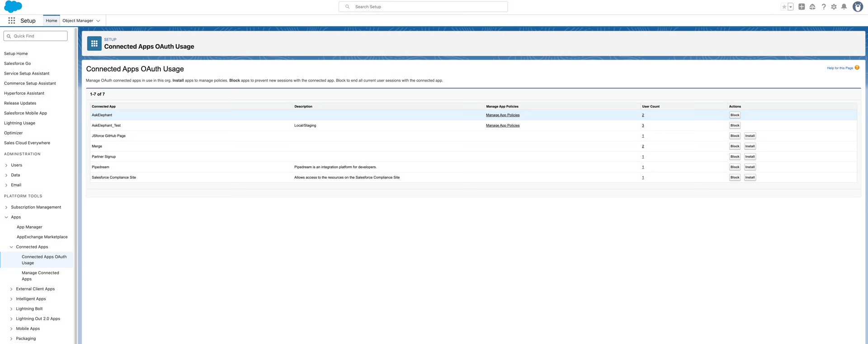
Task: Open the user profile avatar
Action: click(858, 7)
